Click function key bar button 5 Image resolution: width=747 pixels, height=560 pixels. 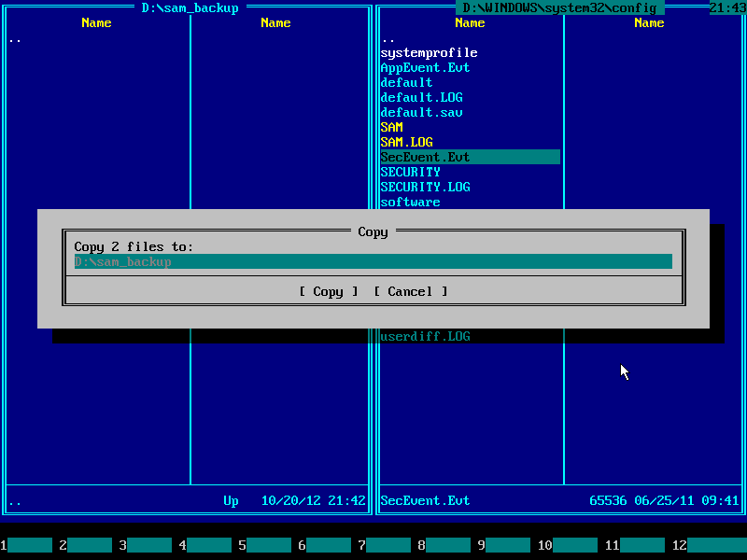265,545
